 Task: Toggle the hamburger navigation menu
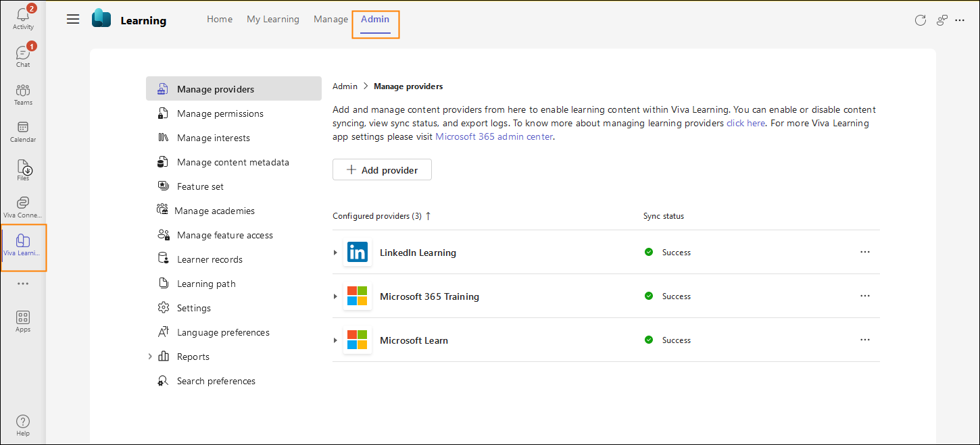73,19
